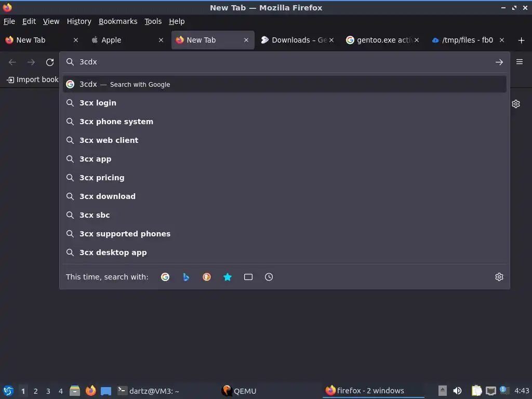The image size is (532, 399).
Task: Close the gentoo.exe tab
Action: point(417,40)
